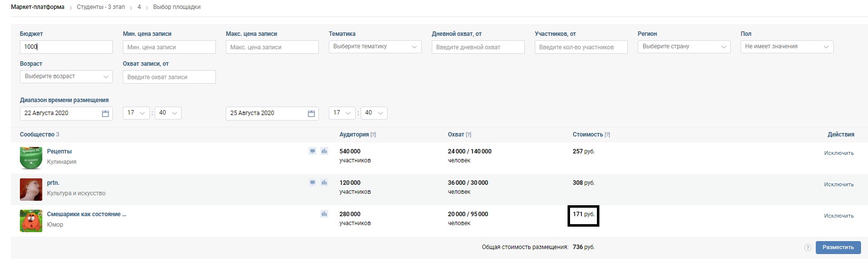Focus the Бюджет field with 1000
Image resolution: width=868 pixels, height=268 pixels.
click(x=66, y=47)
